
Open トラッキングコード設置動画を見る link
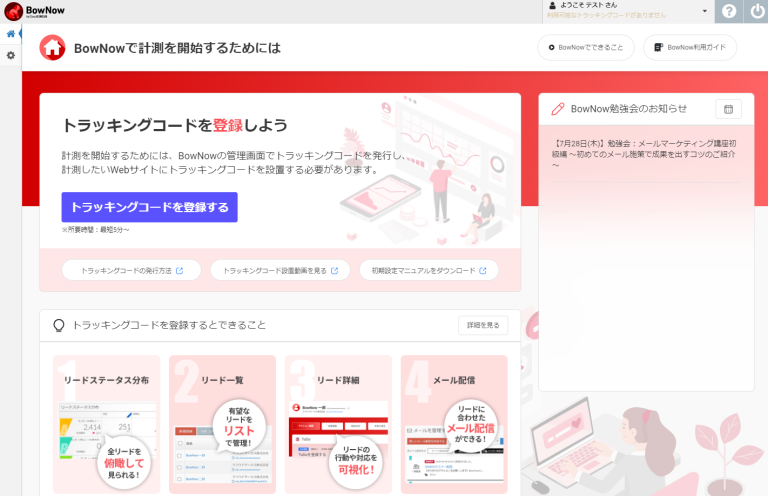tap(280, 270)
